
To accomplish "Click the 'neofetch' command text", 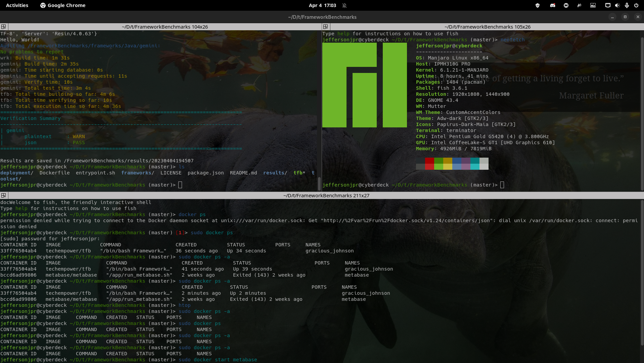I will click(512, 40).
